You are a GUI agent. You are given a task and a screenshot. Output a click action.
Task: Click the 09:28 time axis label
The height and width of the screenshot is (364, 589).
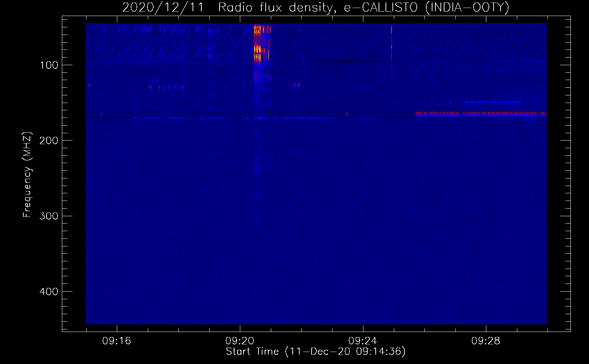[486, 341]
